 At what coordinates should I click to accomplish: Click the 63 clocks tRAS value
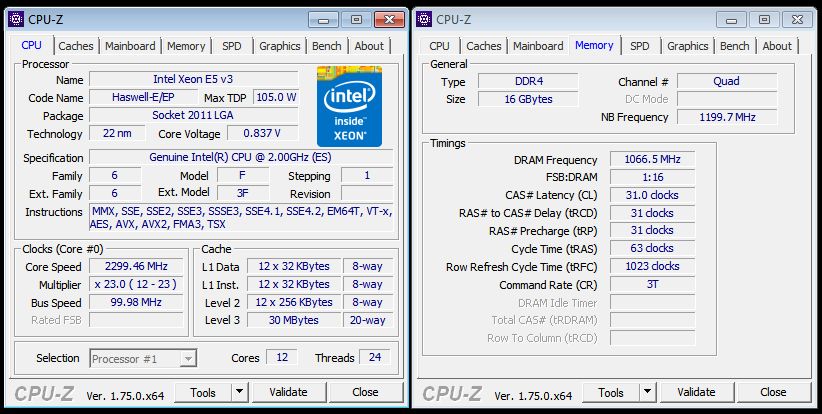coord(652,248)
